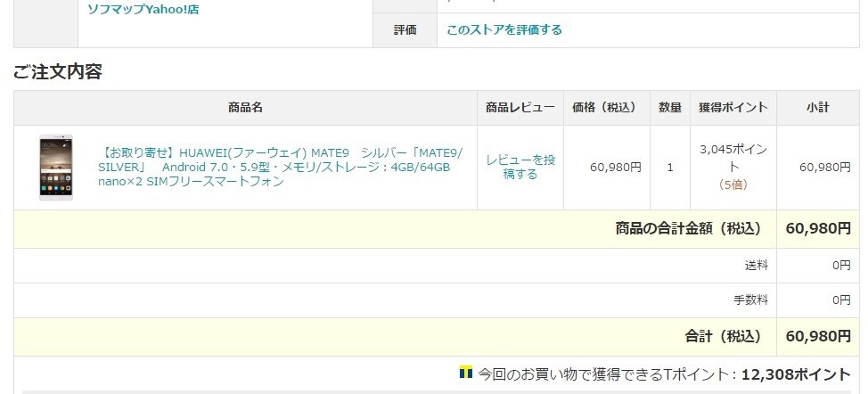Click このストアを評価する link

(x=504, y=29)
